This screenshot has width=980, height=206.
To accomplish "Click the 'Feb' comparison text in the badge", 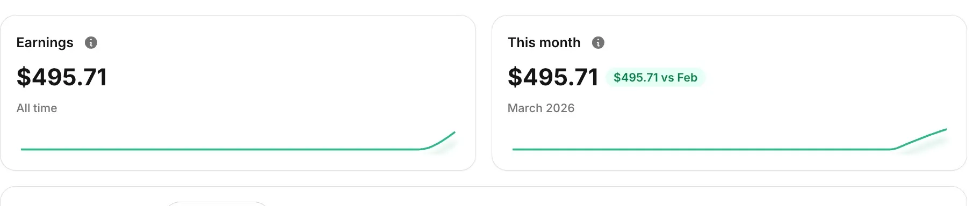I will point(687,77).
